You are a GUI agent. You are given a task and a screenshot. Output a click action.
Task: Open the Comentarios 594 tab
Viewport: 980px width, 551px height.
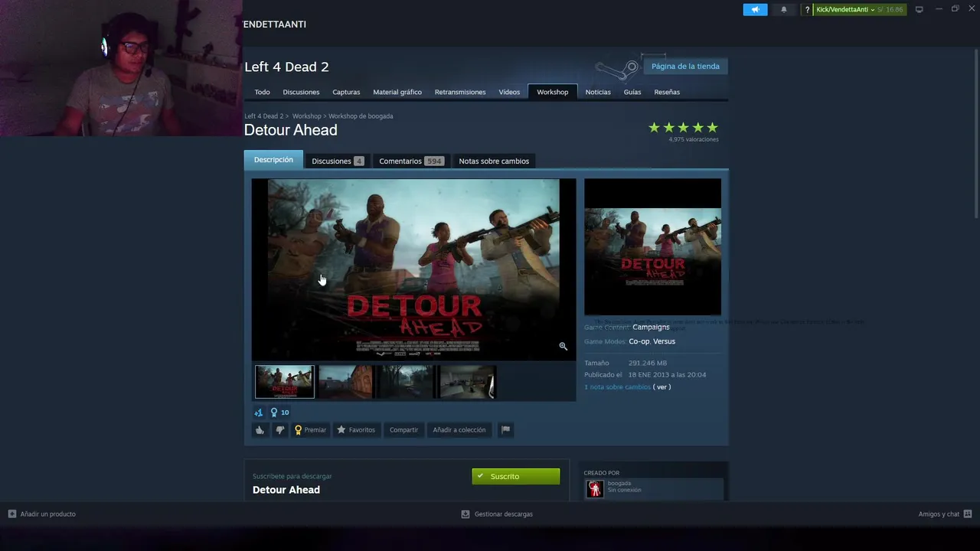pyautogui.click(x=410, y=161)
